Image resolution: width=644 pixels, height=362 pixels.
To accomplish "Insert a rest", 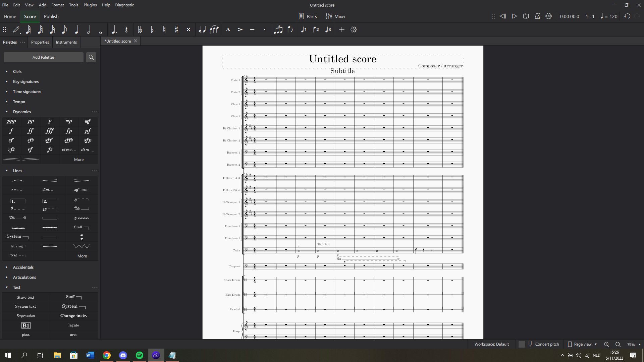I will coord(126,29).
